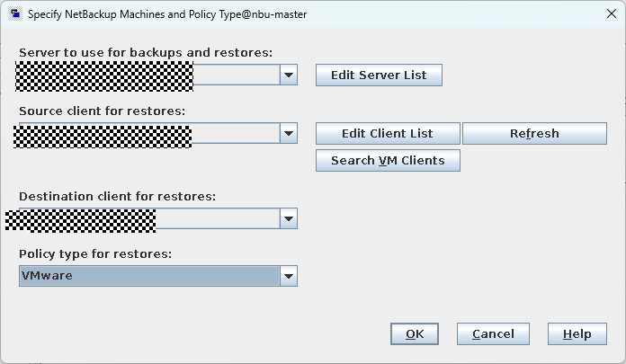
Task: Open the Edit Client List button
Action: pyautogui.click(x=388, y=134)
